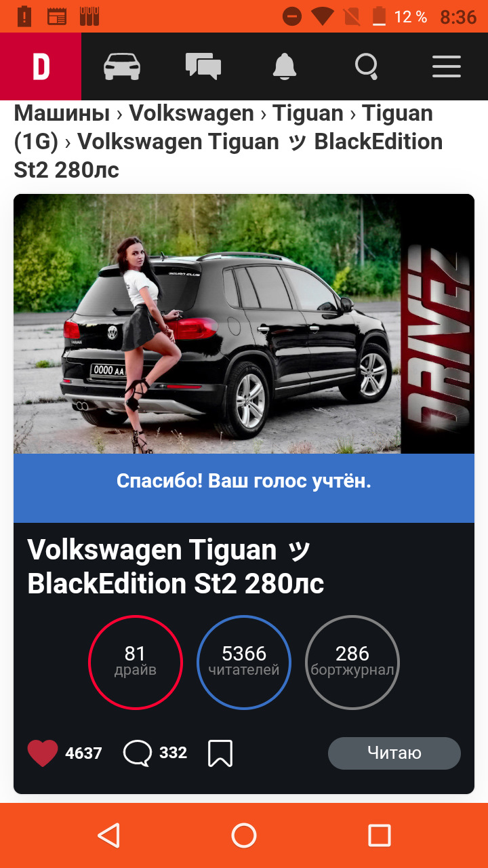Screen dimensions: 488x868
Task: Open the Tiguan cover photo
Action: [x=244, y=324]
